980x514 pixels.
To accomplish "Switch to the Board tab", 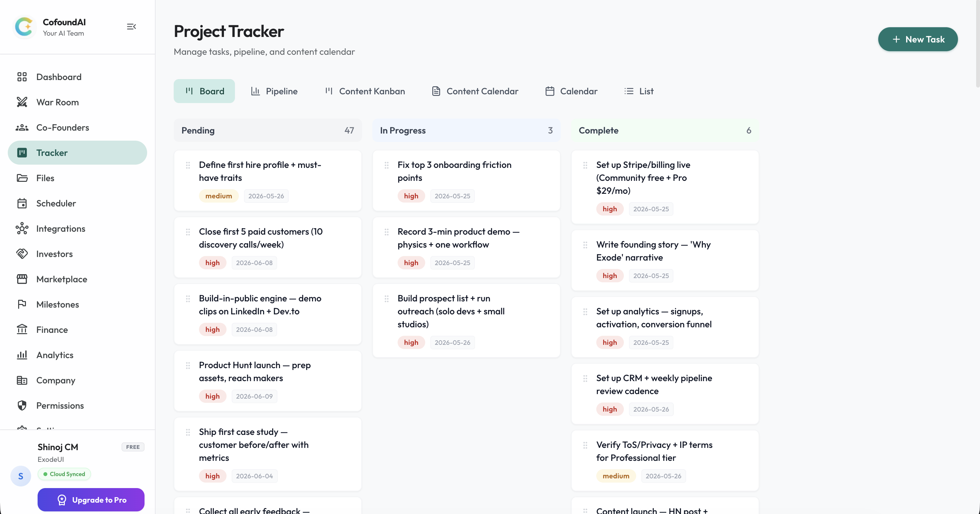I will (204, 91).
